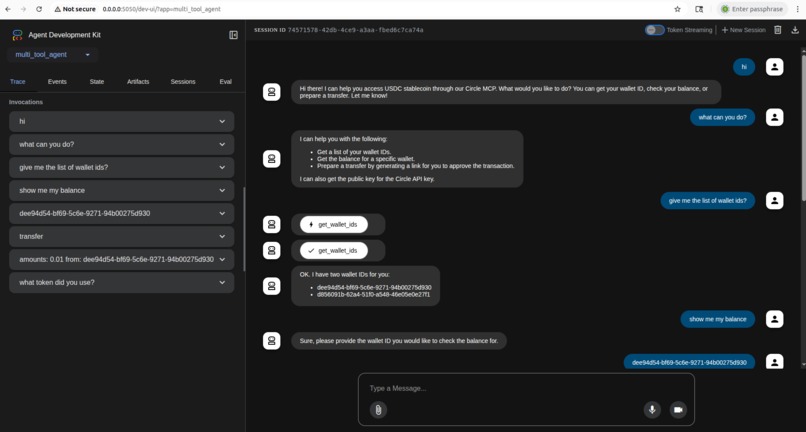The width and height of the screenshot is (806, 432).
Task: Toggle the Token Streaming switch
Action: tap(655, 30)
